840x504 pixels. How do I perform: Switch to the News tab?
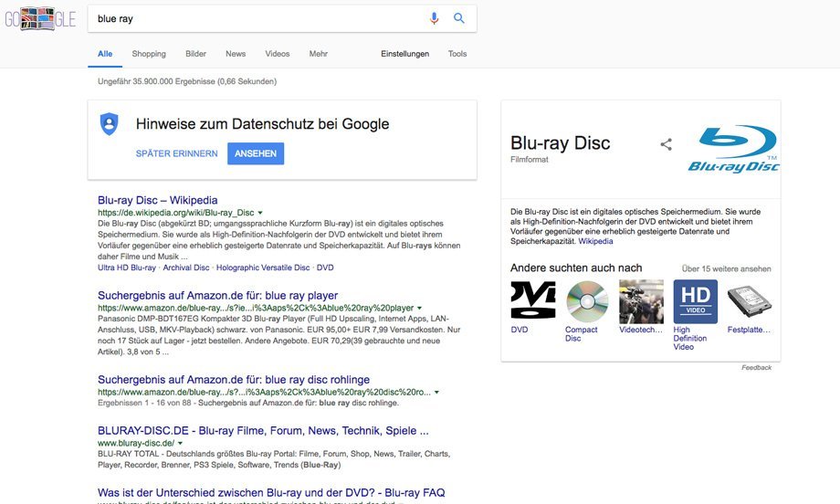pos(236,54)
